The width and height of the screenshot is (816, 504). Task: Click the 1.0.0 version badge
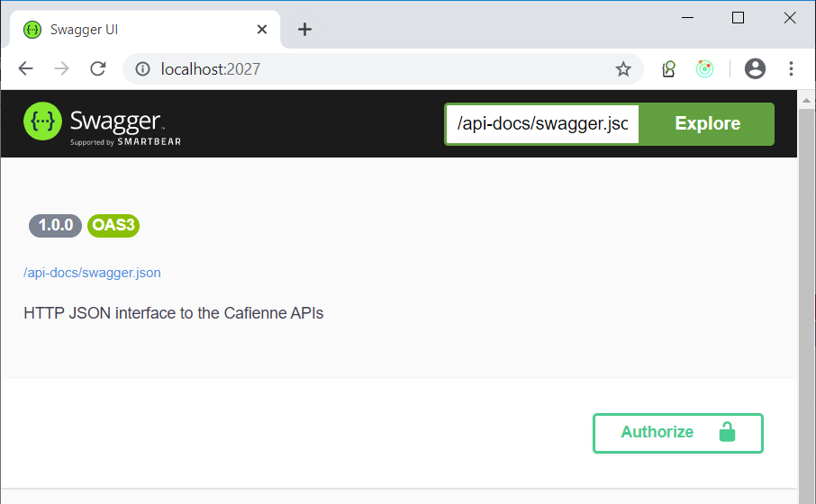tap(55, 225)
